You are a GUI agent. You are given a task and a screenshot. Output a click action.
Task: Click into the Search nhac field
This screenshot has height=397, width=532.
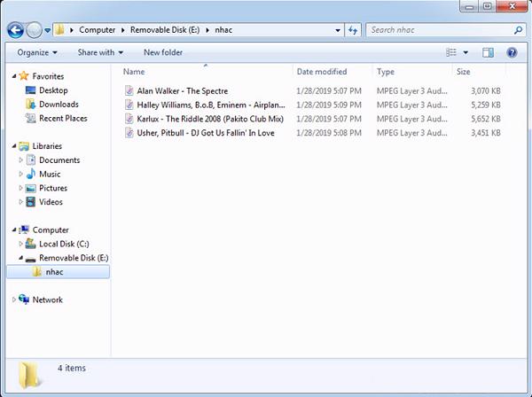[439, 30]
